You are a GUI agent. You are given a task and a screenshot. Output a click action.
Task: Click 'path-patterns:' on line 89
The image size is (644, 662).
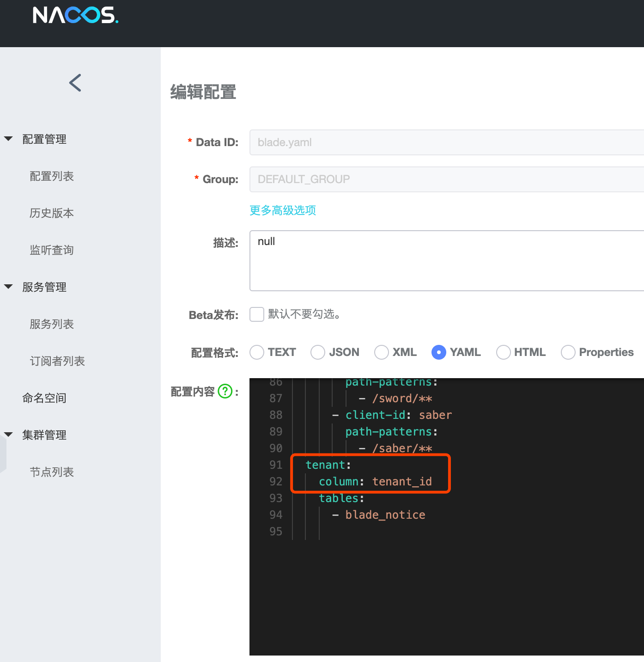pyautogui.click(x=392, y=431)
